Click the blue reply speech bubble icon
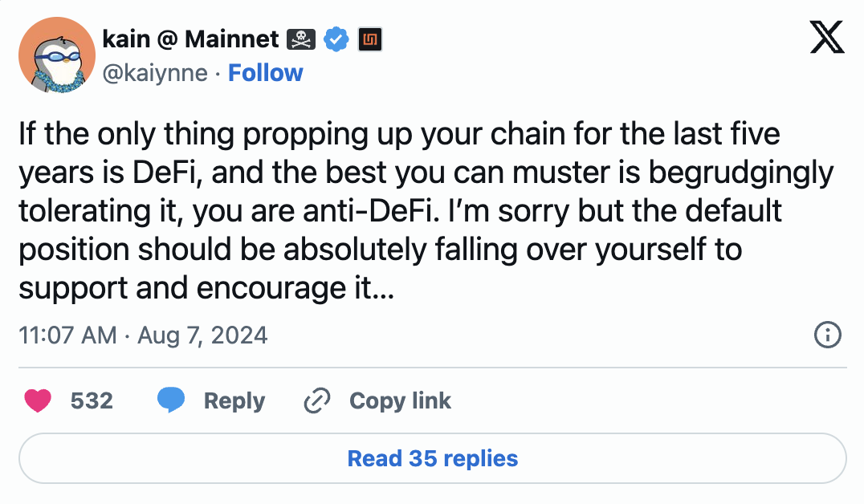Screen dimensions: 864x504 click(x=170, y=400)
